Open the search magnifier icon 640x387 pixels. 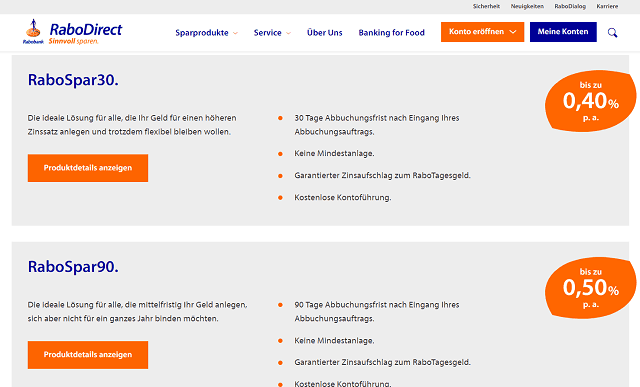(612, 33)
